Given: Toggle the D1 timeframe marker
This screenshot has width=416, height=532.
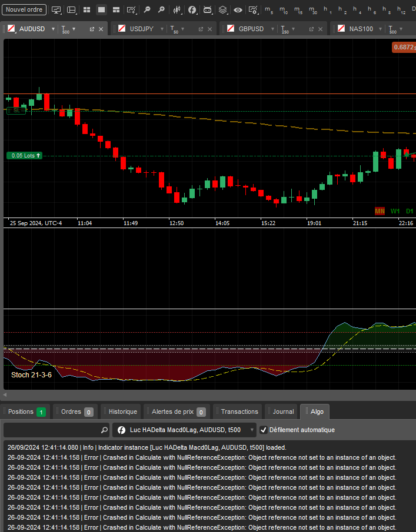Looking at the screenshot, I should (x=410, y=211).
